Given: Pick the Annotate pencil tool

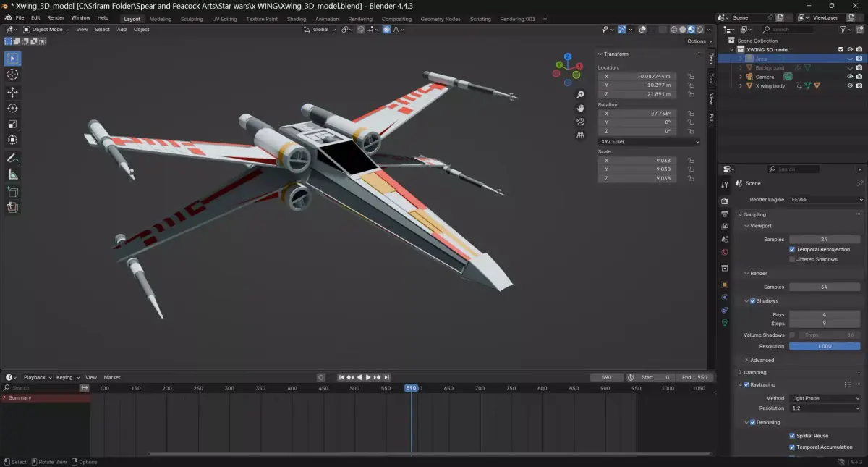Looking at the screenshot, I should point(12,158).
